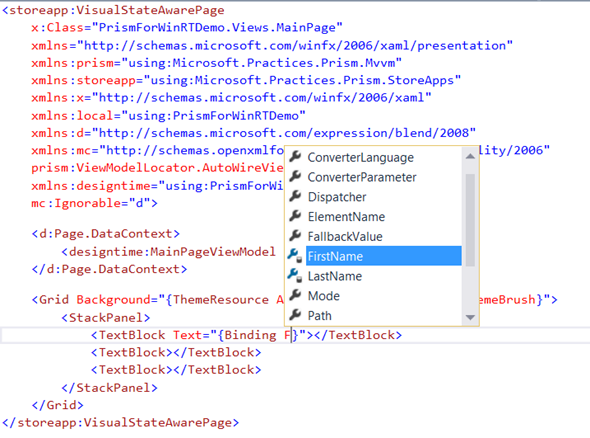Click the blue property icon beside FirstName
This screenshot has height=438, width=590.
295,256
